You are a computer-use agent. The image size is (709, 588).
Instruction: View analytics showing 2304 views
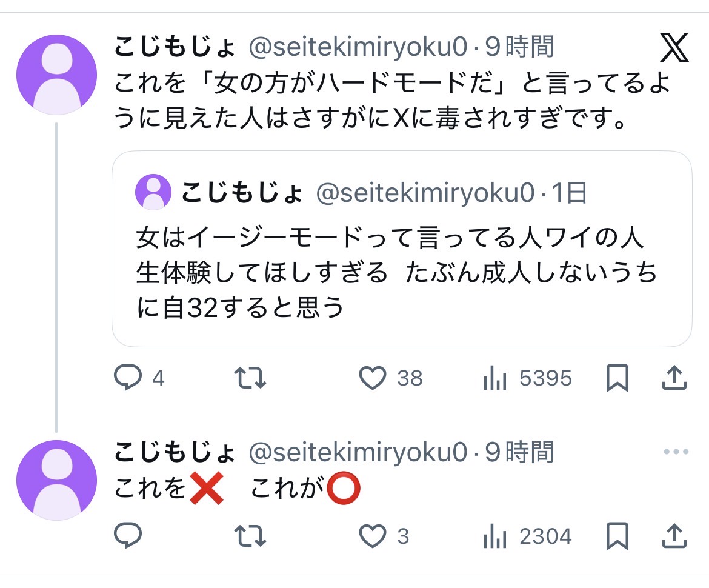[494, 536]
